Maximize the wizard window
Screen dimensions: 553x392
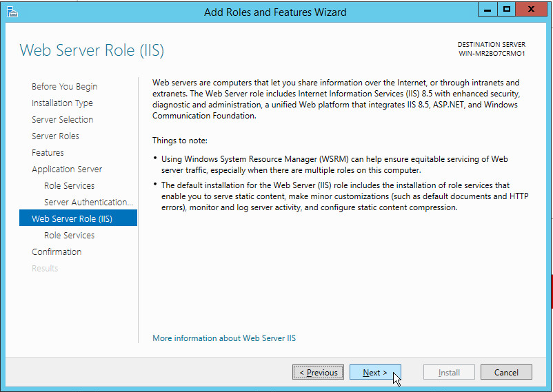coord(507,10)
